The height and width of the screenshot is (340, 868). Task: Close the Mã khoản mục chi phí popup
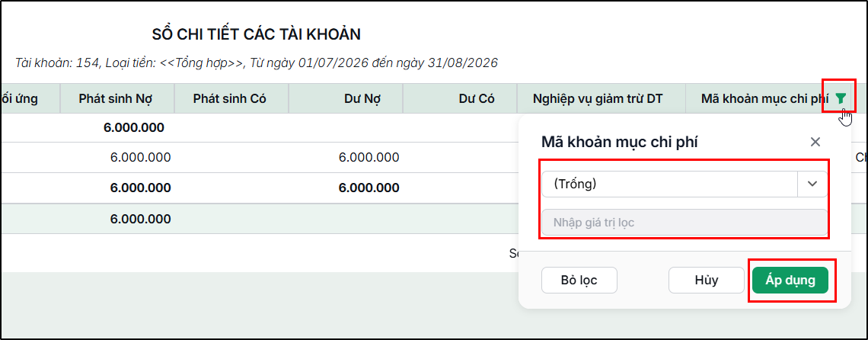(815, 142)
